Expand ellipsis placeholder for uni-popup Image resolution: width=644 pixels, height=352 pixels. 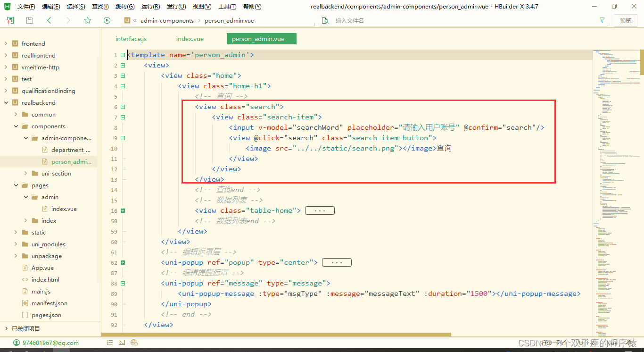tap(337, 262)
